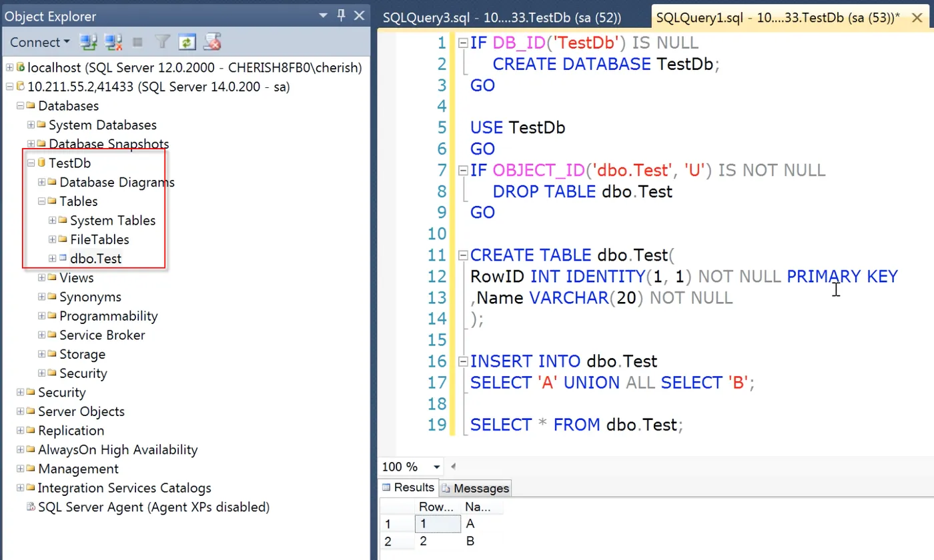Close the Object Explorer panel
This screenshot has width=934, height=560.
[x=359, y=15]
